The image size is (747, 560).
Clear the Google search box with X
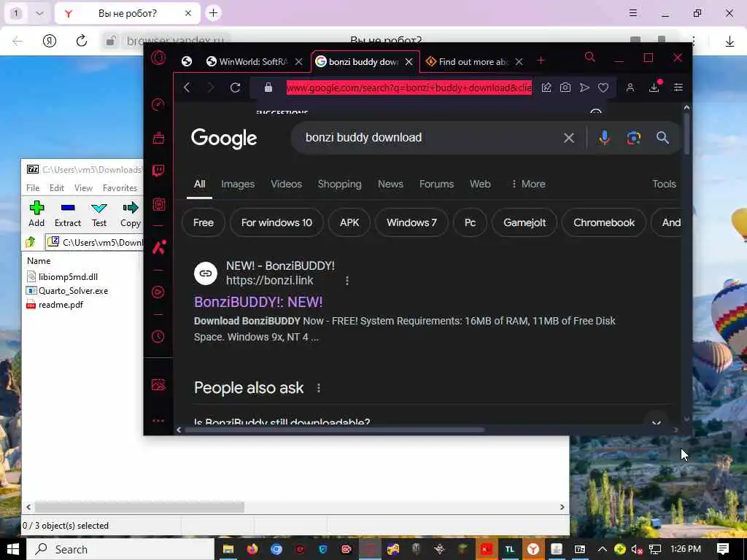569,138
